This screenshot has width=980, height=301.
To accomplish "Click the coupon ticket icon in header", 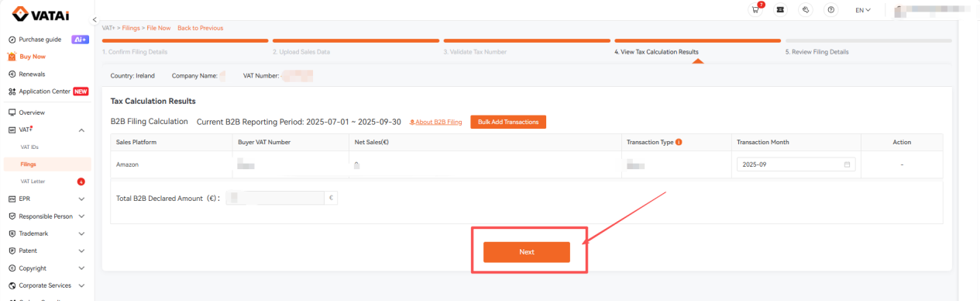I will pos(780,9).
